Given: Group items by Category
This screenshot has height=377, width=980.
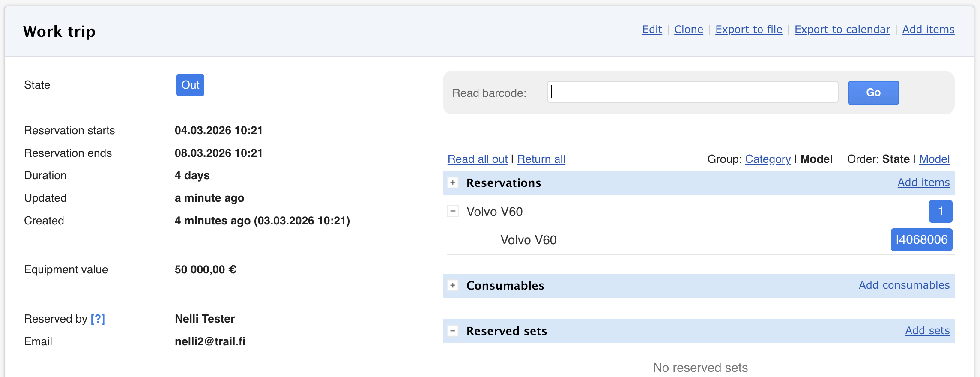Looking at the screenshot, I should coord(768,159).
